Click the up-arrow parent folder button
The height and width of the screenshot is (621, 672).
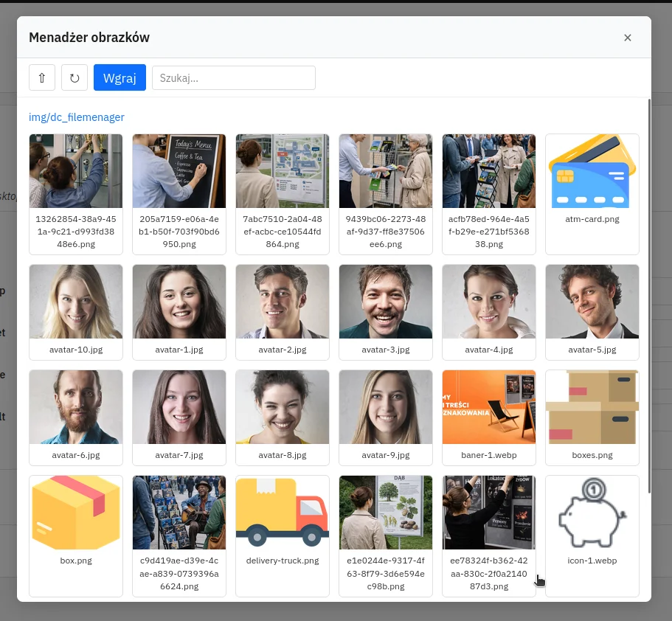(x=41, y=77)
